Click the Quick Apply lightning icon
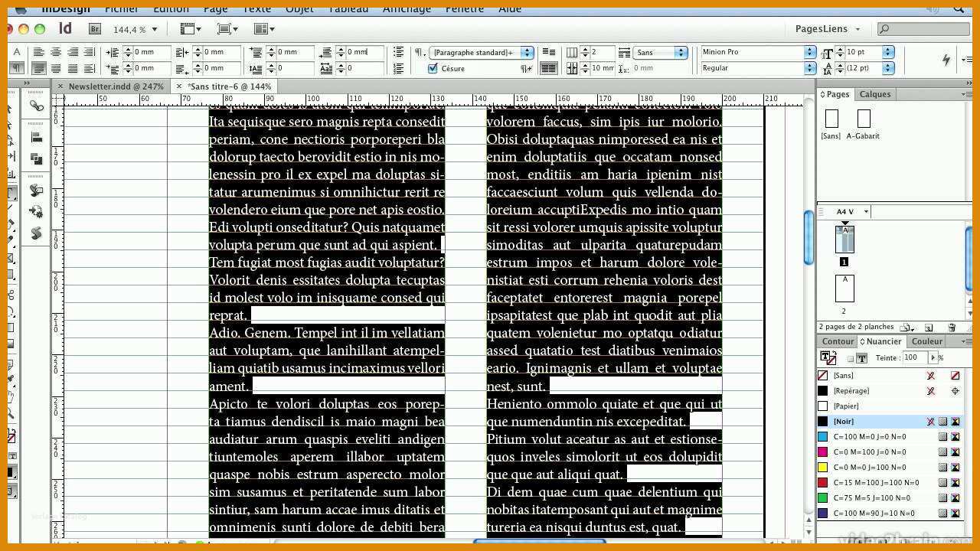This screenshot has height=551, width=980. click(946, 60)
